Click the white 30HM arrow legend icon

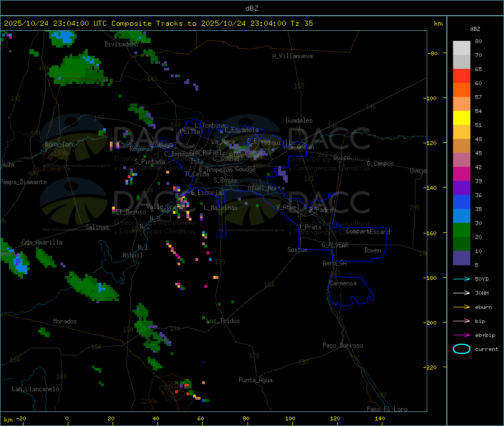click(x=461, y=293)
